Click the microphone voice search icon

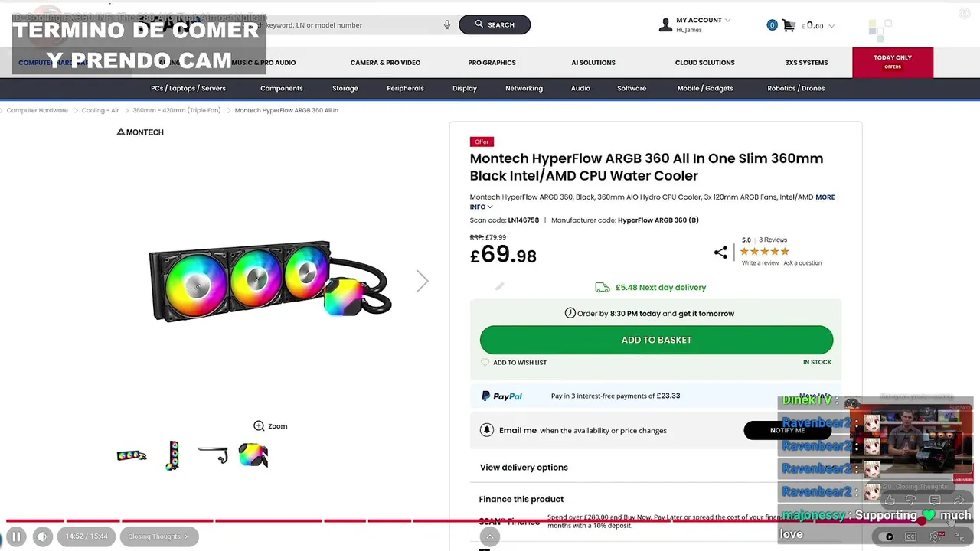coord(447,24)
